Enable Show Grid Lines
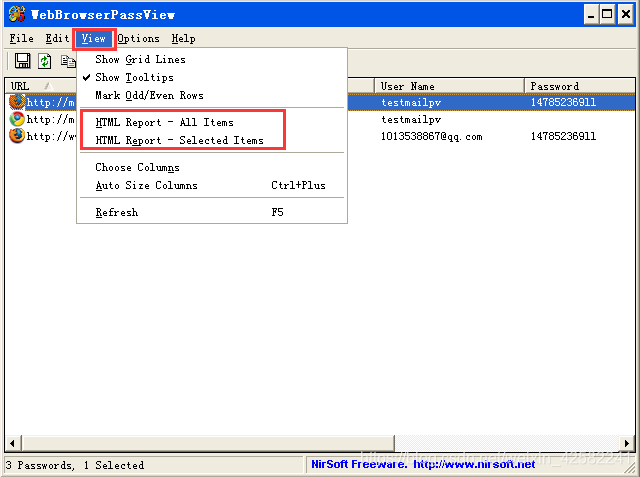 tap(212, 59)
